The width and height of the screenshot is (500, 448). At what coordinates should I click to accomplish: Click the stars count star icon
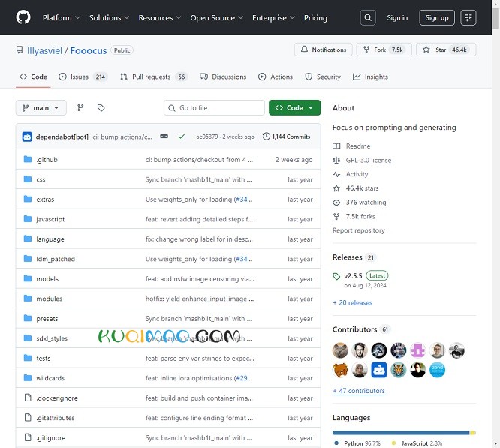click(x=336, y=188)
